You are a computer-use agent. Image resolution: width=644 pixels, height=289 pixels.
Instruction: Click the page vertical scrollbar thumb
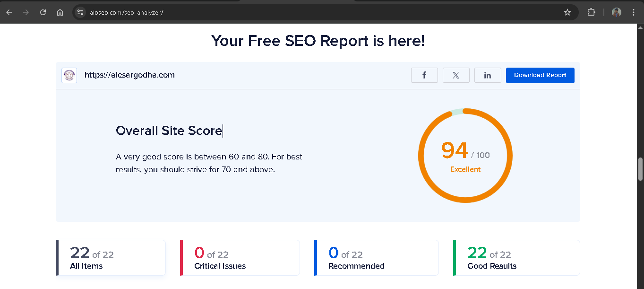click(641, 169)
